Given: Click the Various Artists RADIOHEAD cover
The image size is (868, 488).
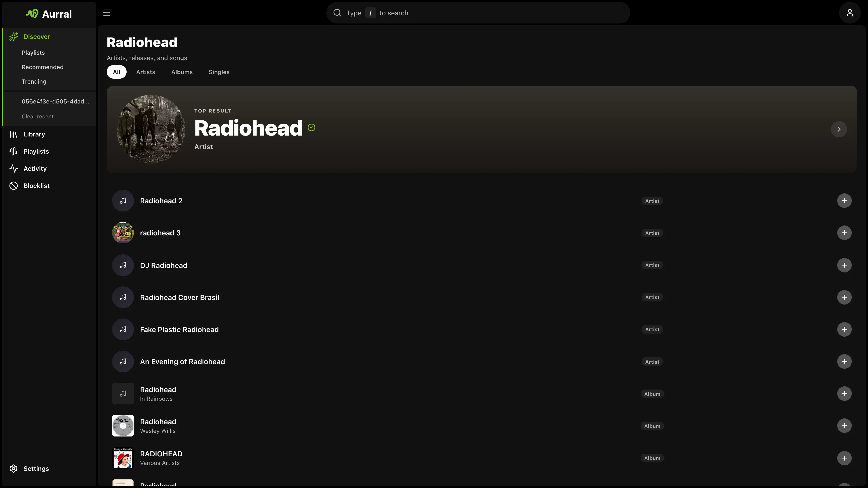Looking at the screenshot, I should click(123, 458).
